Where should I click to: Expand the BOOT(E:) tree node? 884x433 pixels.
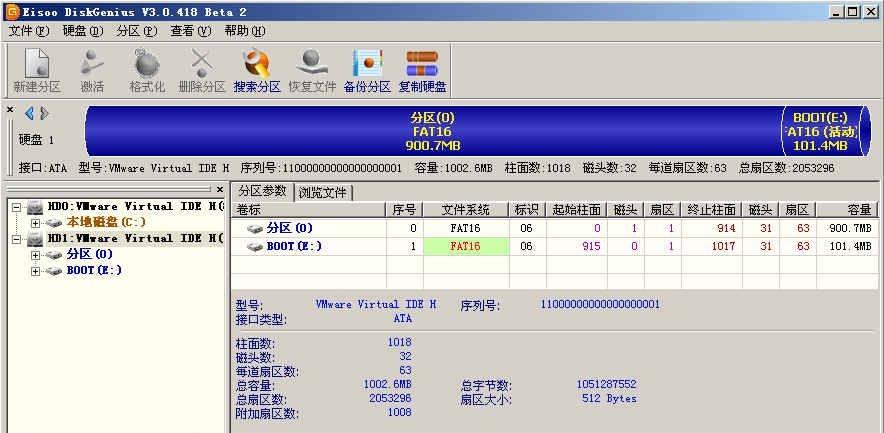36,271
